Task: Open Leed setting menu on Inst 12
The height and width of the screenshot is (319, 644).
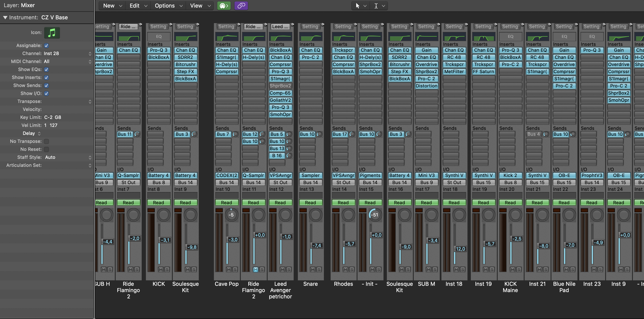Action: click(x=280, y=26)
